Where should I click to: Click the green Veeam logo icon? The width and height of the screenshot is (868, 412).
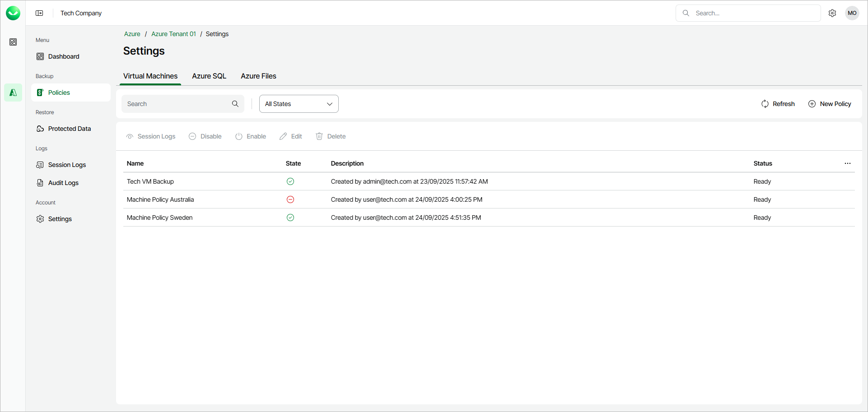click(x=13, y=13)
